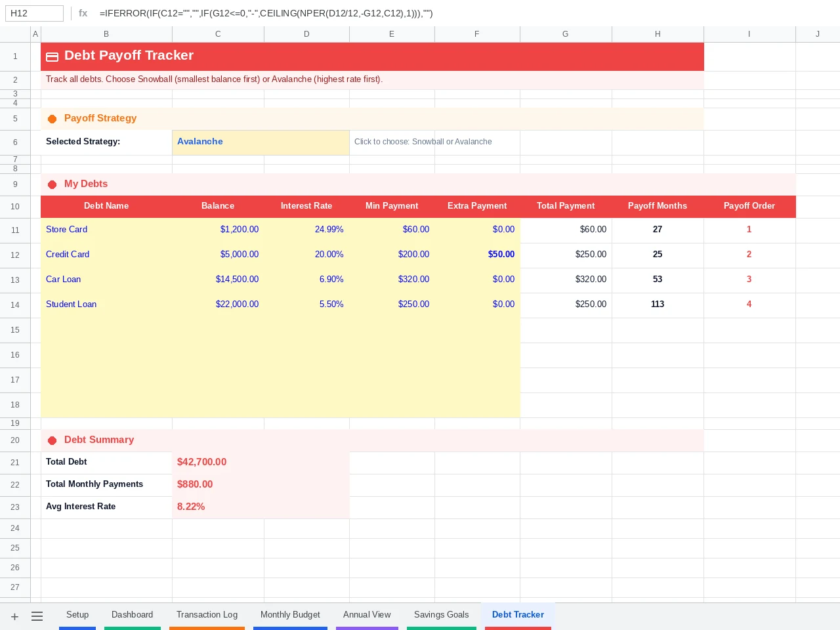Switch to the Setup sheet tab
This screenshot has height=630, width=840.
[x=77, y=615]
